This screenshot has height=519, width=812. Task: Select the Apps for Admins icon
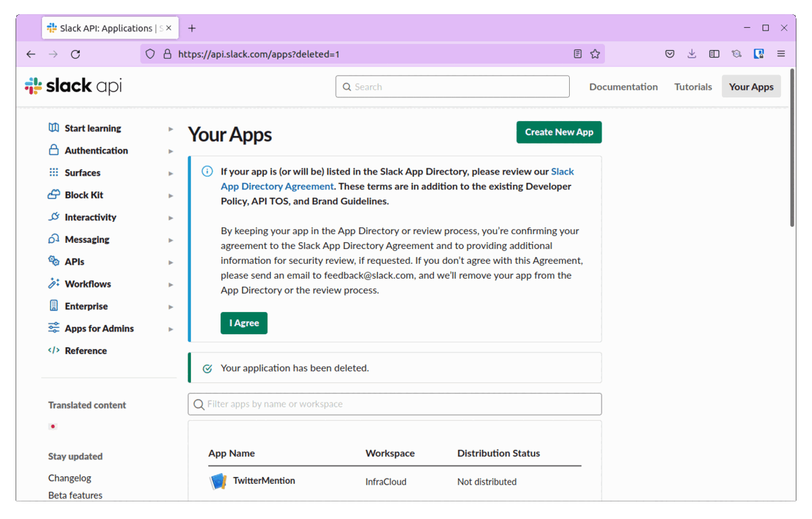(53, 328)
